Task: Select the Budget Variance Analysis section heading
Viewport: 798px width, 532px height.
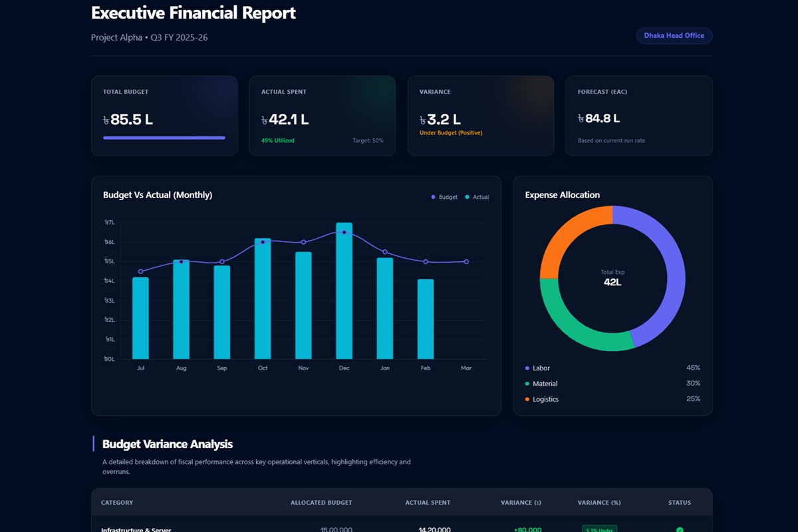Action: pos(167,444)
